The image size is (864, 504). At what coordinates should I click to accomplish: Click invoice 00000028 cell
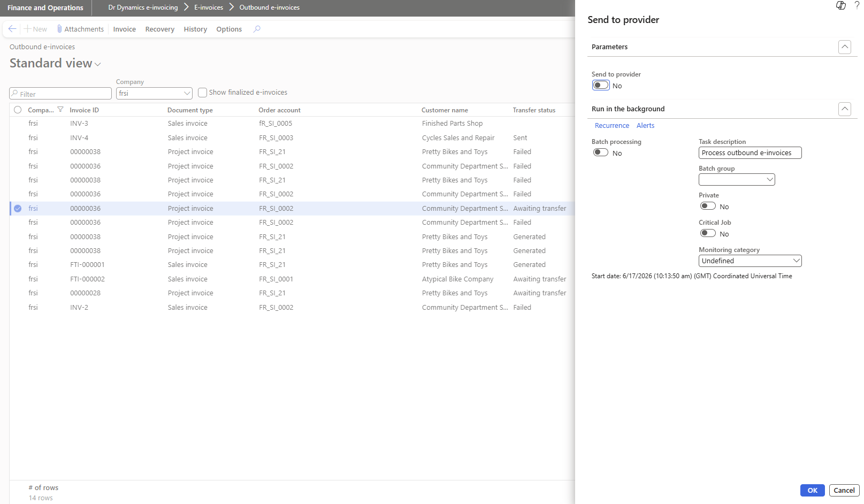(x=85, y=293)
